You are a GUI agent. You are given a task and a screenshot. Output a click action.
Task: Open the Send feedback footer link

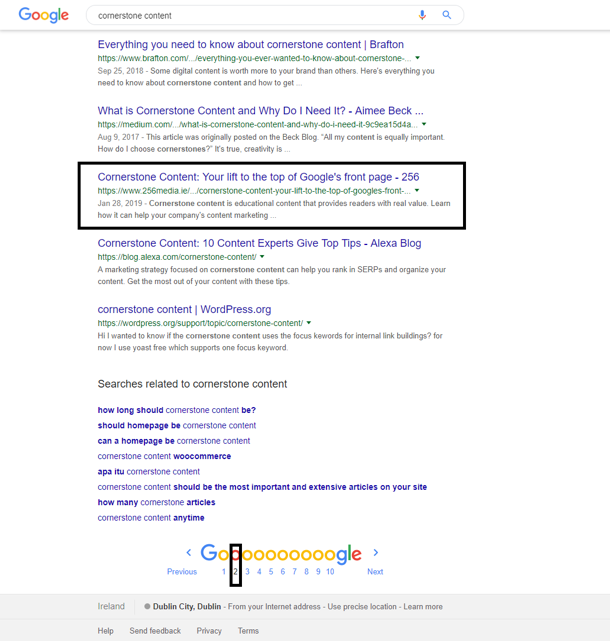(x=155, y=631)
